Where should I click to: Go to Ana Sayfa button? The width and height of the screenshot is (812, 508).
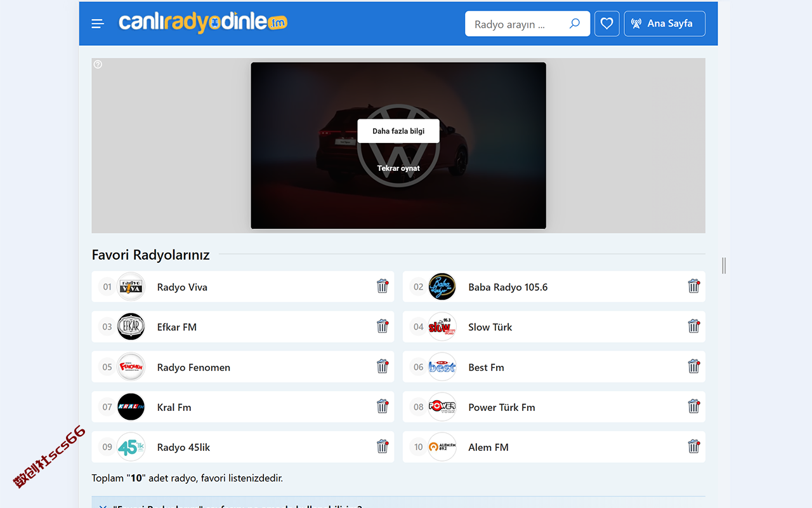click(665, 23)
